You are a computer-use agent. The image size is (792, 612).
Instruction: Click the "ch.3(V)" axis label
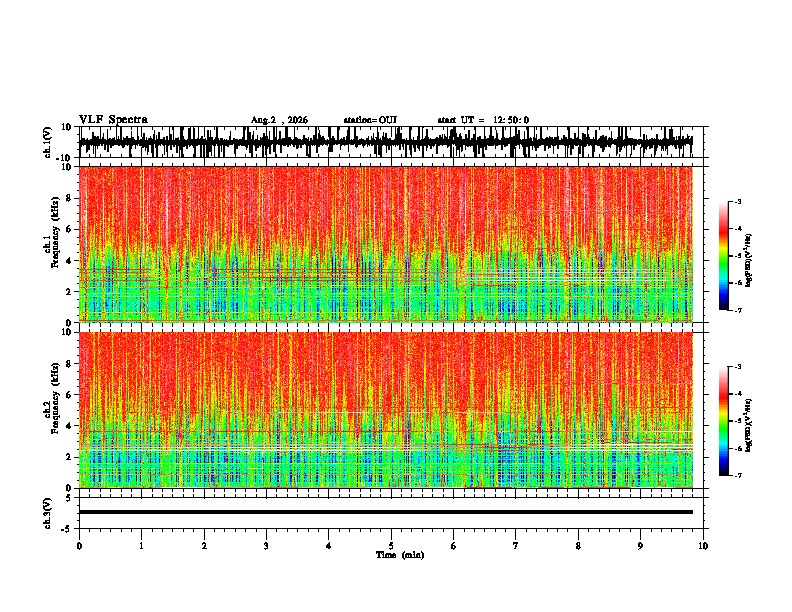coord(48,513)
